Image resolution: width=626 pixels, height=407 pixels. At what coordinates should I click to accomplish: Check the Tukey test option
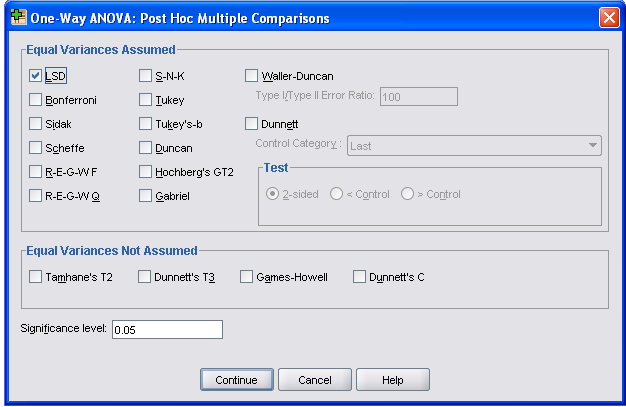point(146,100)
